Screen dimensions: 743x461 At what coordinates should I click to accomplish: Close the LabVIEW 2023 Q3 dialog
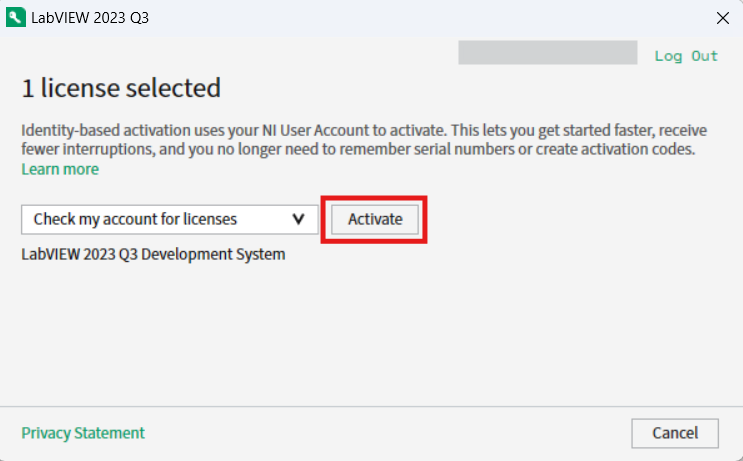(723, 18)
